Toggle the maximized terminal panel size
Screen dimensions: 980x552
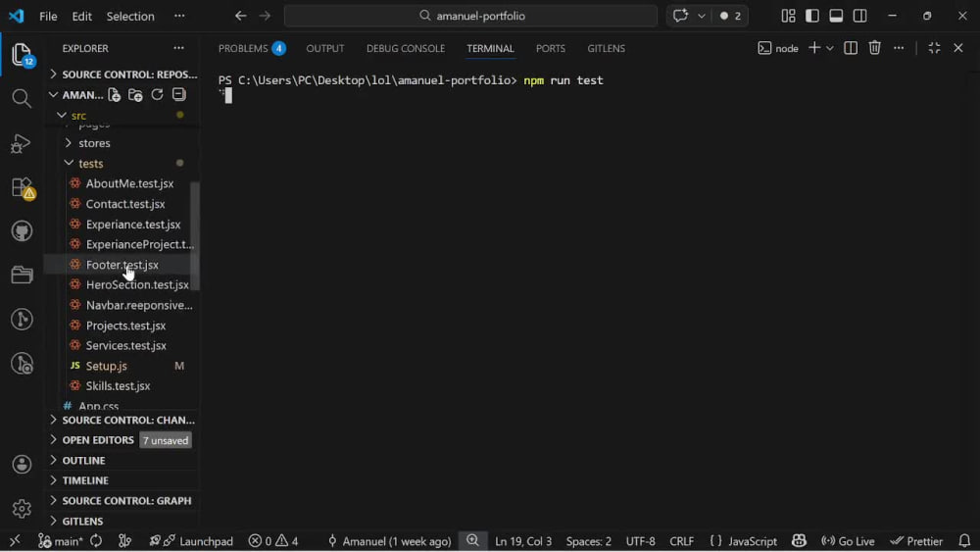934,48
